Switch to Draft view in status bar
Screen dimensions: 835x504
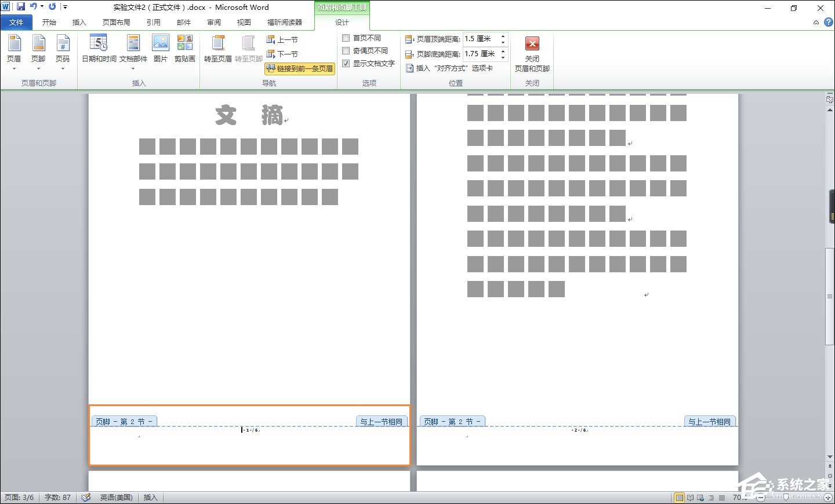click(722, 498)
